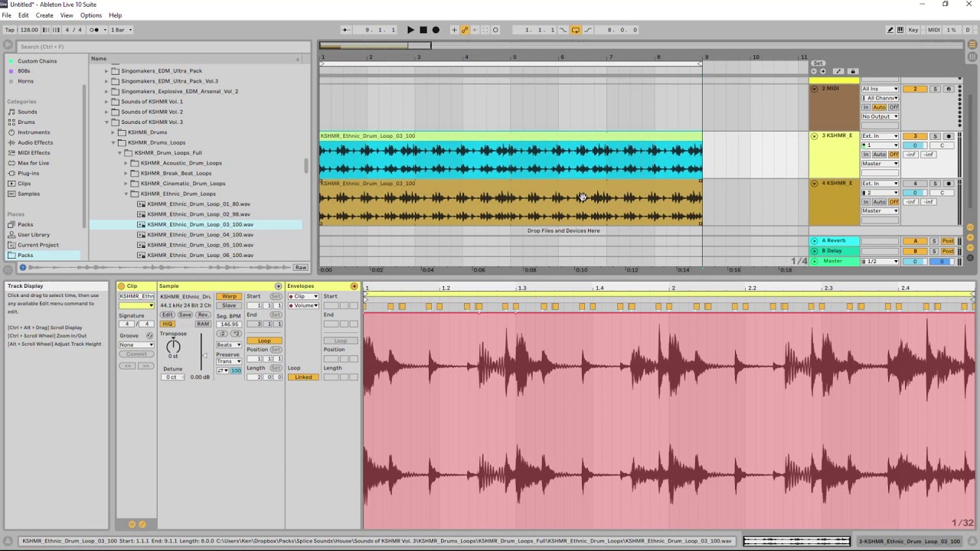The image size is (980, 551).
Task: Select Plug-ins category in browser
Action: coord(28,173)
